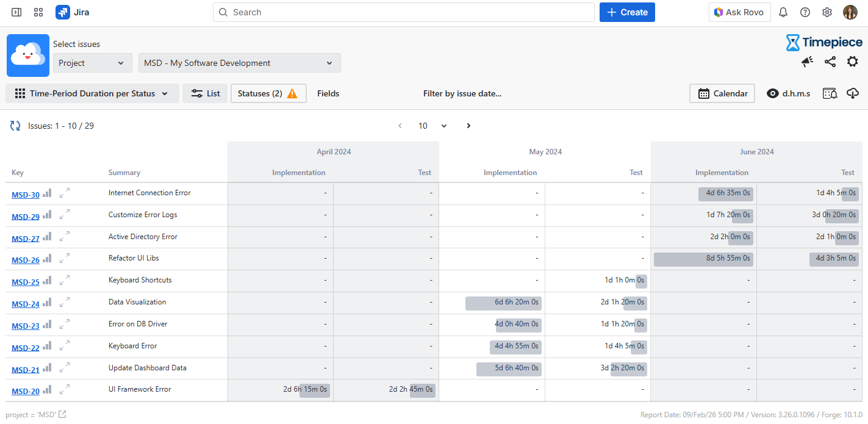Click the announcements megaphone icon
868x424 pixels.
coord(807,62)
